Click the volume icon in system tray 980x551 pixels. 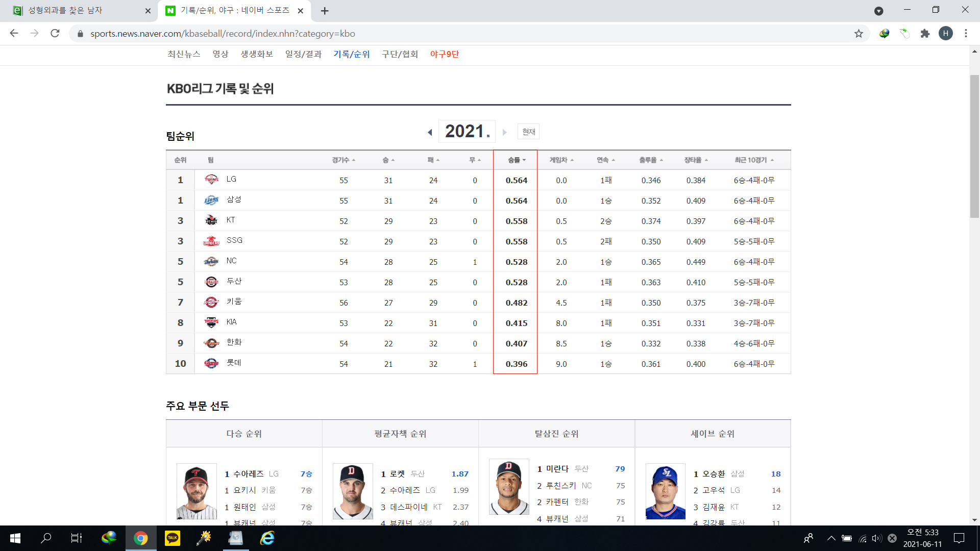pyautogui.click(x=877, y=538)
